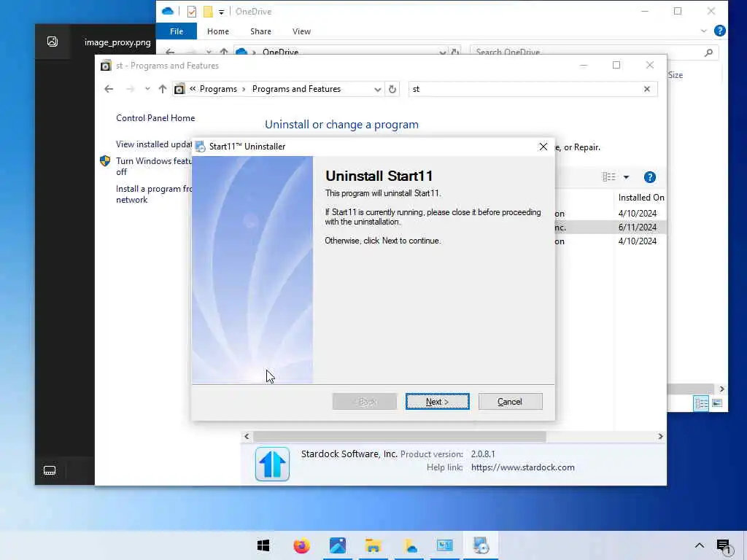
Task: Refresh the Programs and Features list
Action: click(392, 89)
